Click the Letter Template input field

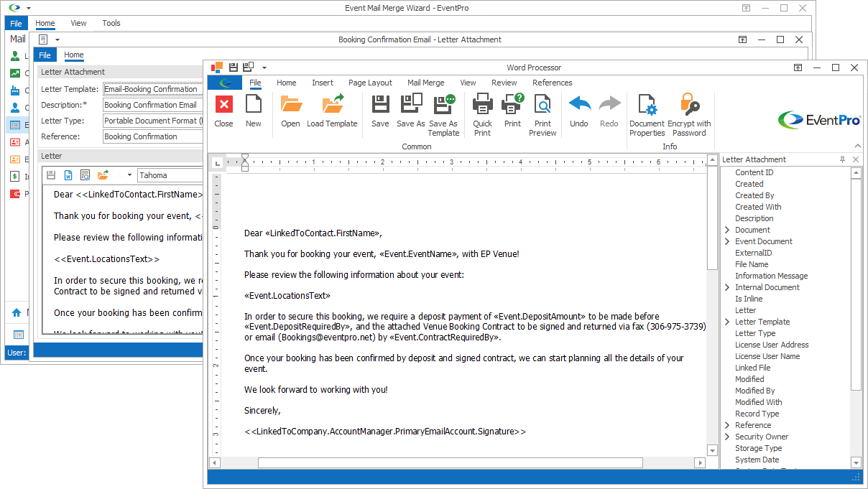[x=153, y=89]
